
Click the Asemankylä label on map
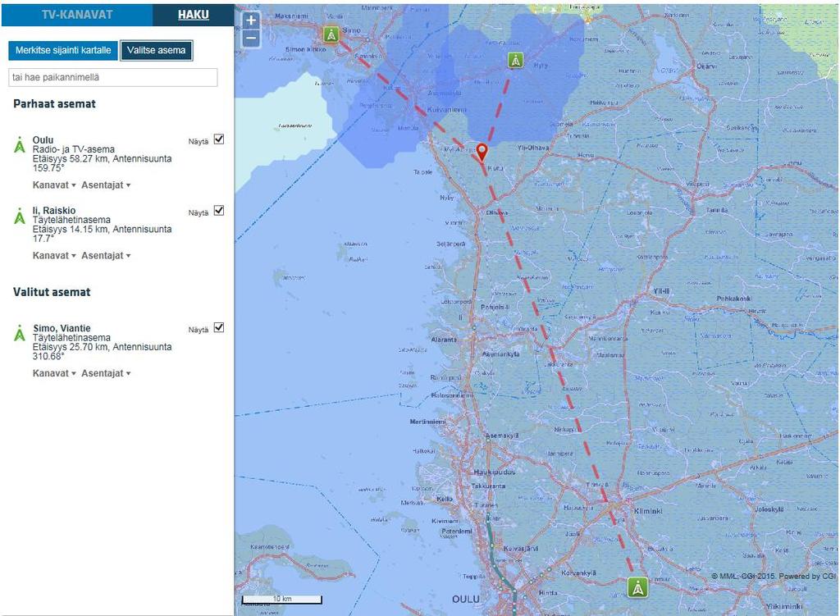pos(501,354)
